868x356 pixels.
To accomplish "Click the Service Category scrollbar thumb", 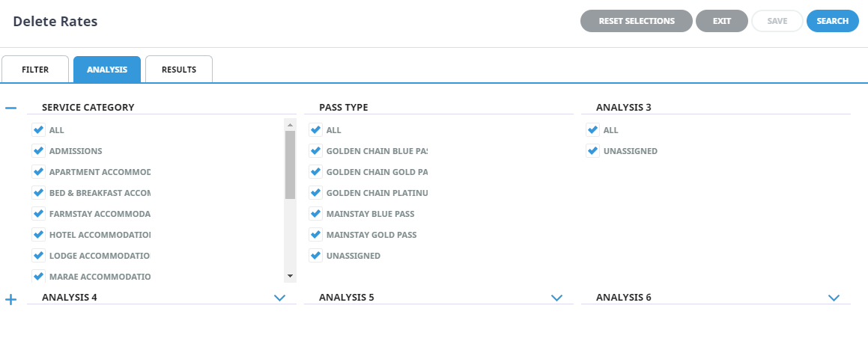I will [x=290, y=165].
